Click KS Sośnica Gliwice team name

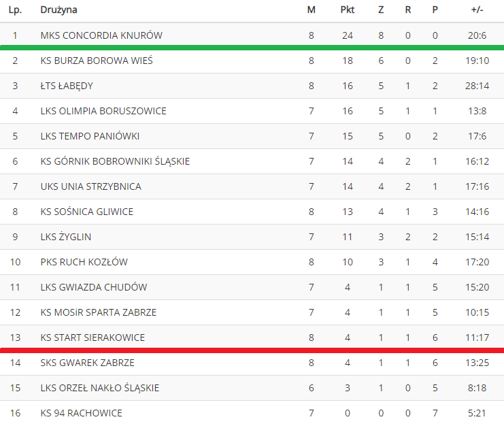(x=87, y=212)
